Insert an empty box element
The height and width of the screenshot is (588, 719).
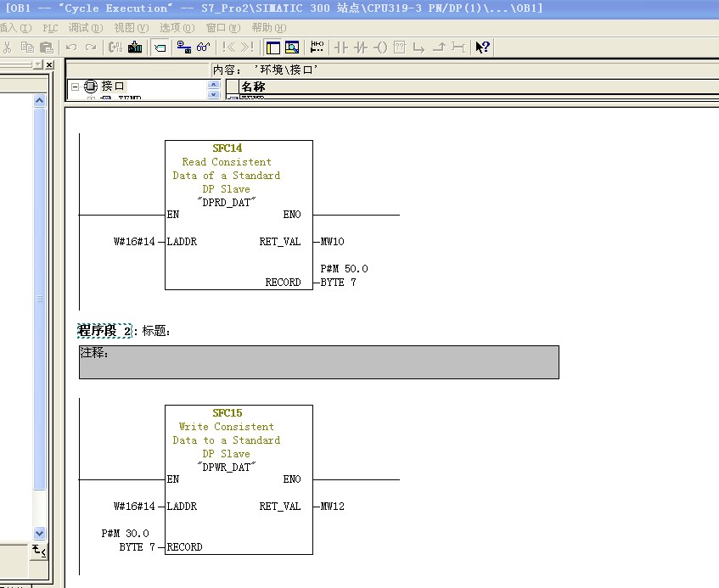(x=400, y=48)
